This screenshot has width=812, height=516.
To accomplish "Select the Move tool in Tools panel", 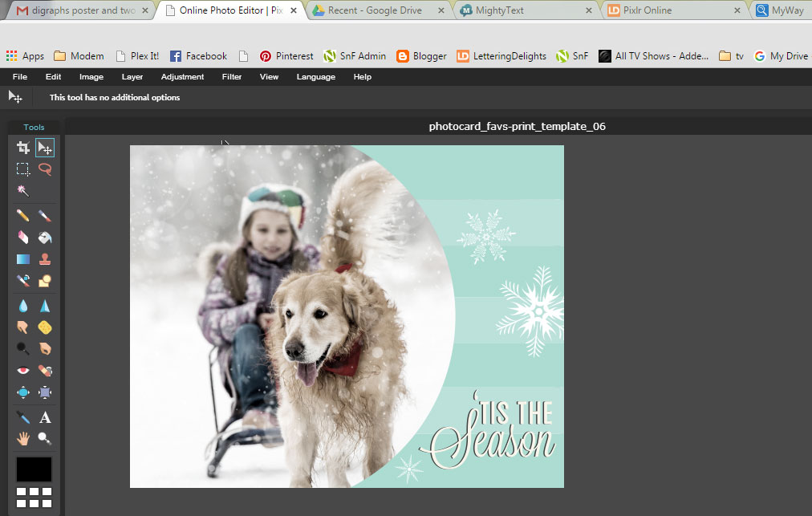I will point(45,148).
